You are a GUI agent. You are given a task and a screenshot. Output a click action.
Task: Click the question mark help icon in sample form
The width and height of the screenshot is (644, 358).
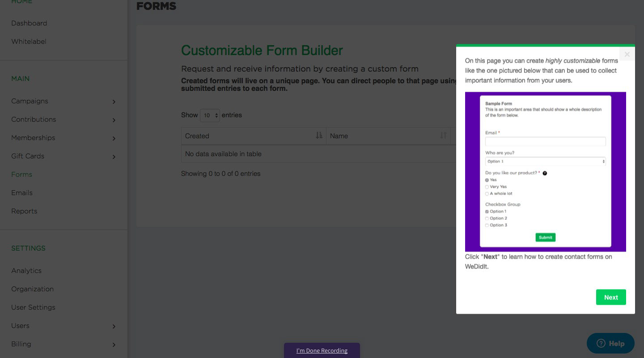point(545,173)
